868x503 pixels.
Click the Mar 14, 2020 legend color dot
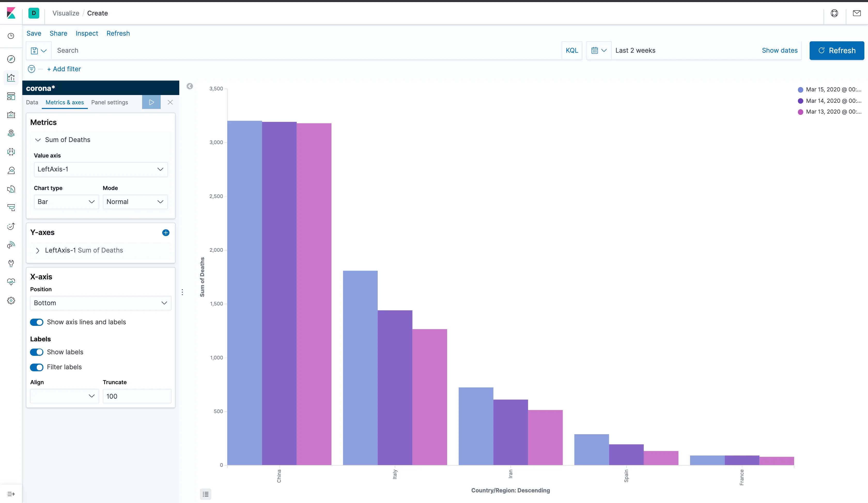pyautogui.click(x=801, y=101)
